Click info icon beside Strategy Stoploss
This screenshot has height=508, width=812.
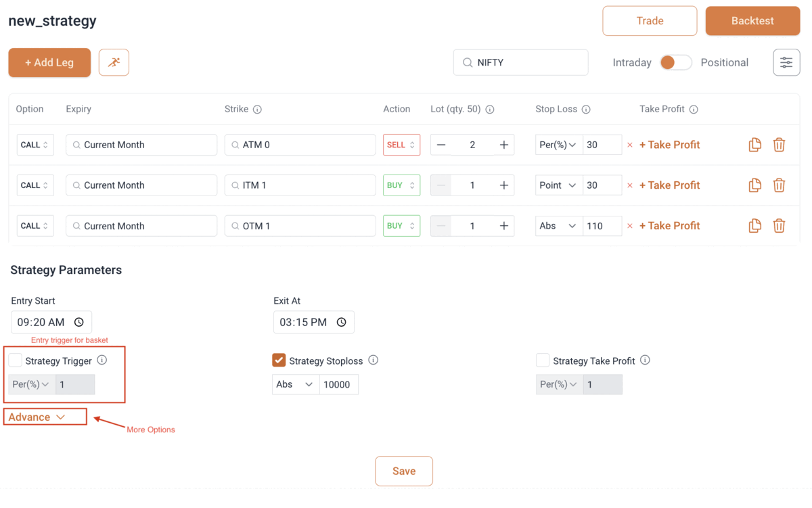[373, 361]
